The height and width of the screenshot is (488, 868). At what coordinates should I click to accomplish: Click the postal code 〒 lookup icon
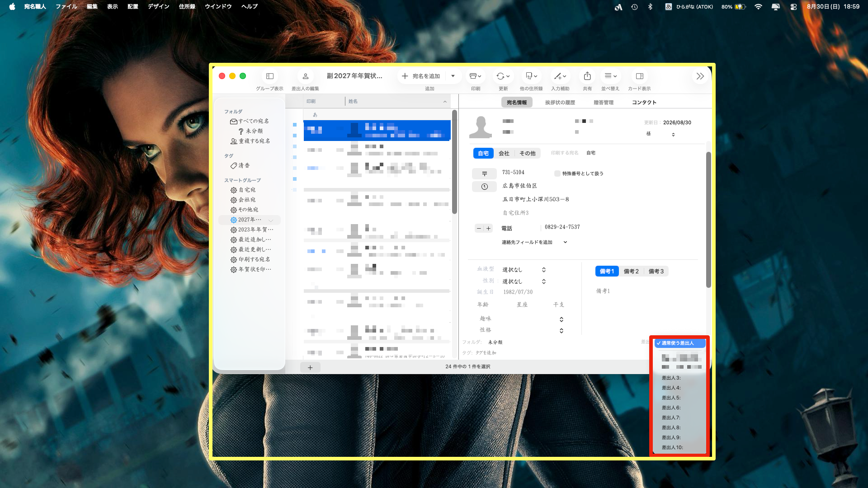(484, 174)
